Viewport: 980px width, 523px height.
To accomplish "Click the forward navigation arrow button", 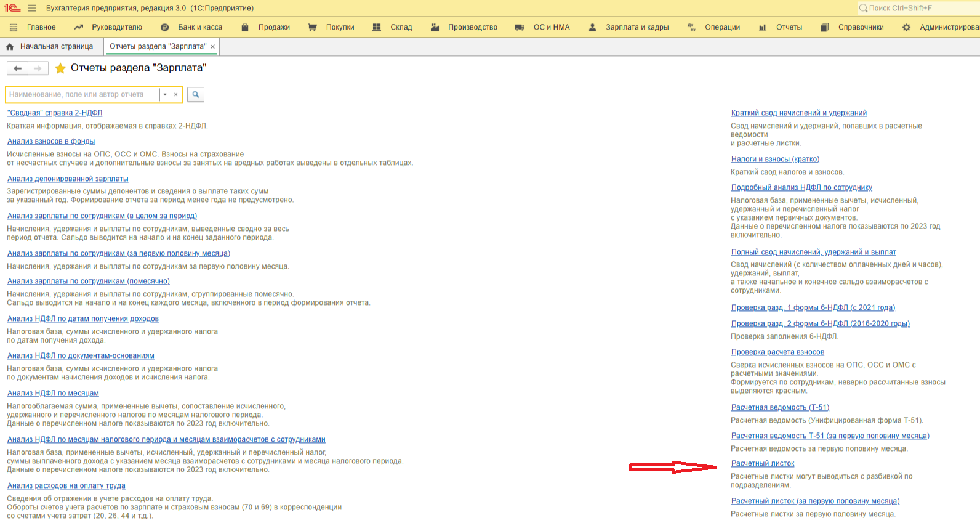I will 38,68.
